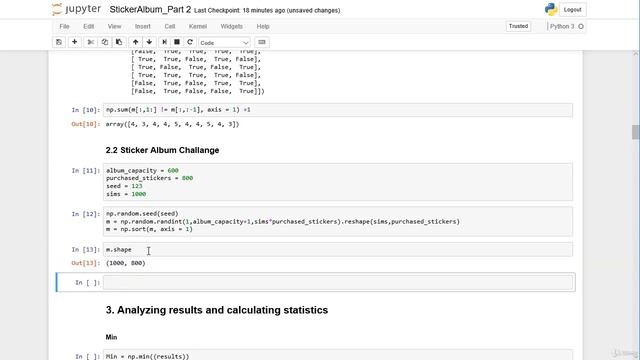Image resolution: width=640 pixels, height=360 pixels.
Task: Restart the kernel icon
Action: click(x=190, y=42)
